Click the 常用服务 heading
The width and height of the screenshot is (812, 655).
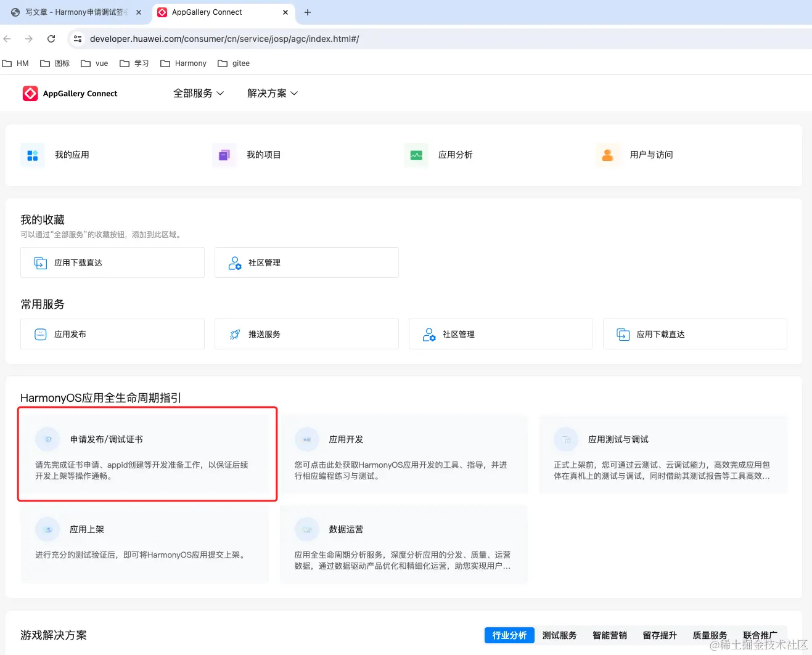[x=43, y=304]
